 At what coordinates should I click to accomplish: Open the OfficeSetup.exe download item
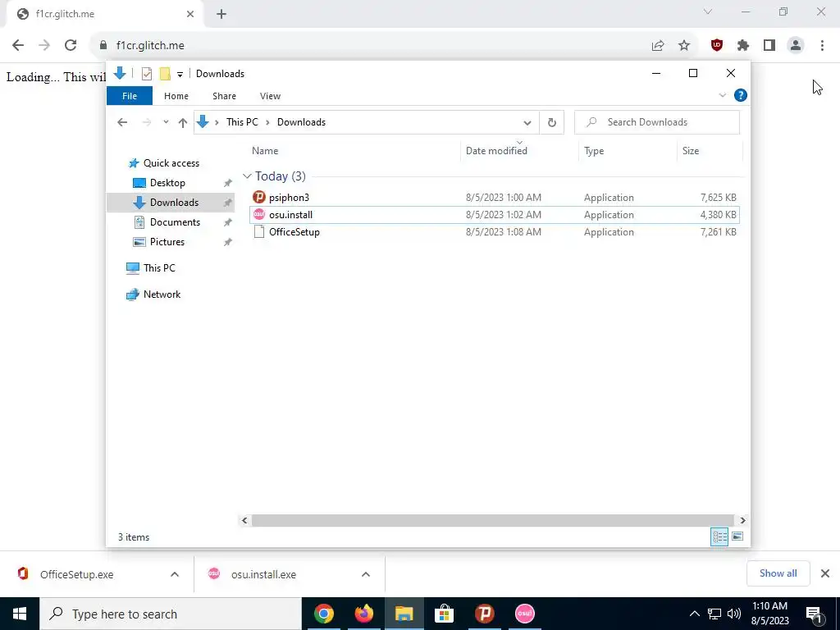[76, 574]
